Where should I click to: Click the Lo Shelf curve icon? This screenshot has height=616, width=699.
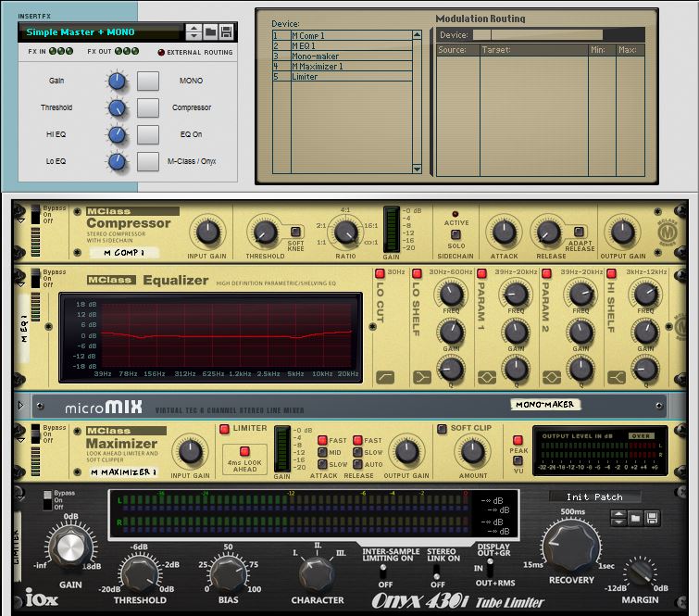422,377
